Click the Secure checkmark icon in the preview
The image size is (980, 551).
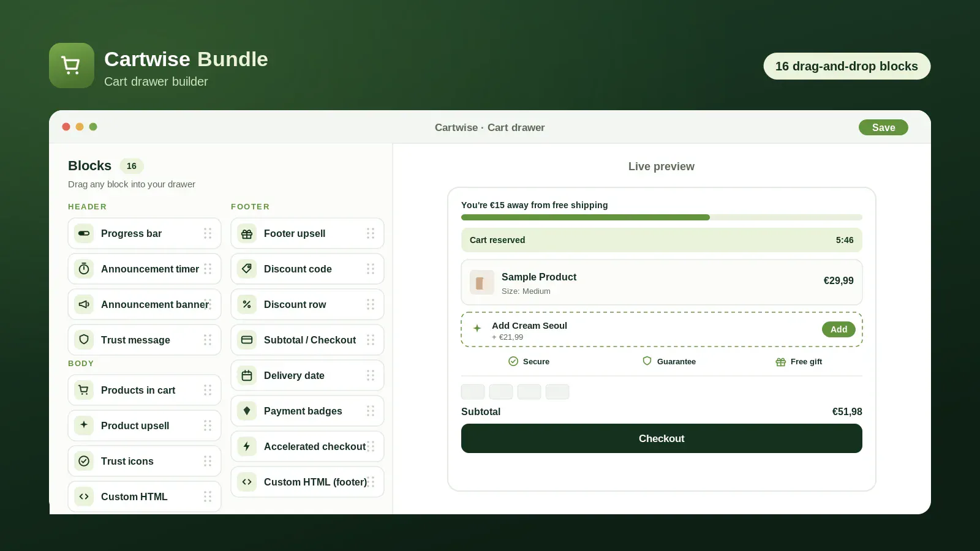pos(513,361)
